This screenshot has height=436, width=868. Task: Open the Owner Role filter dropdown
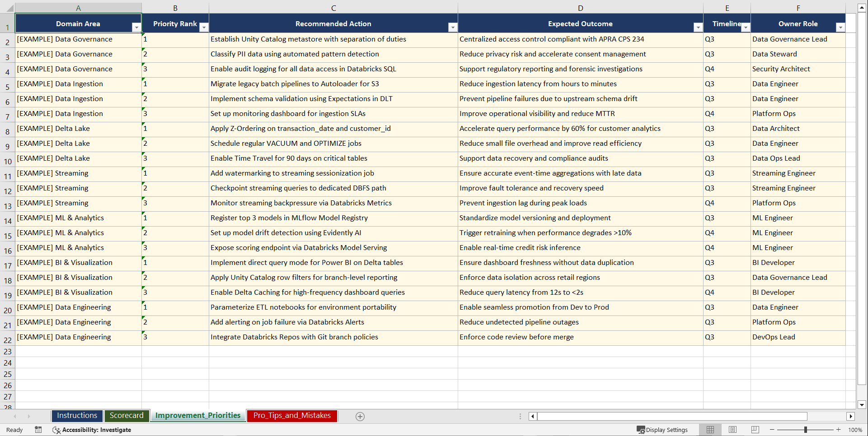[840, 27]
